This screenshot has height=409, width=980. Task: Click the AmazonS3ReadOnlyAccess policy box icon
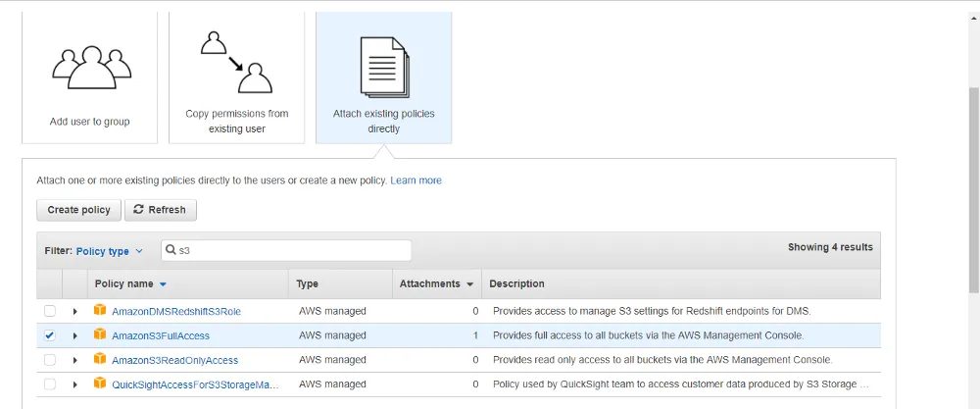(100, 359)
